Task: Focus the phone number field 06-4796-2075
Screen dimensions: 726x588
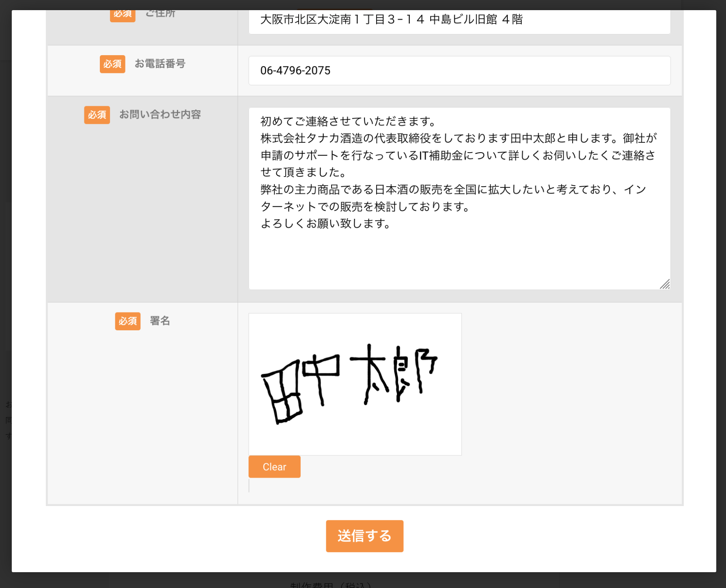Action: (459, 71)
